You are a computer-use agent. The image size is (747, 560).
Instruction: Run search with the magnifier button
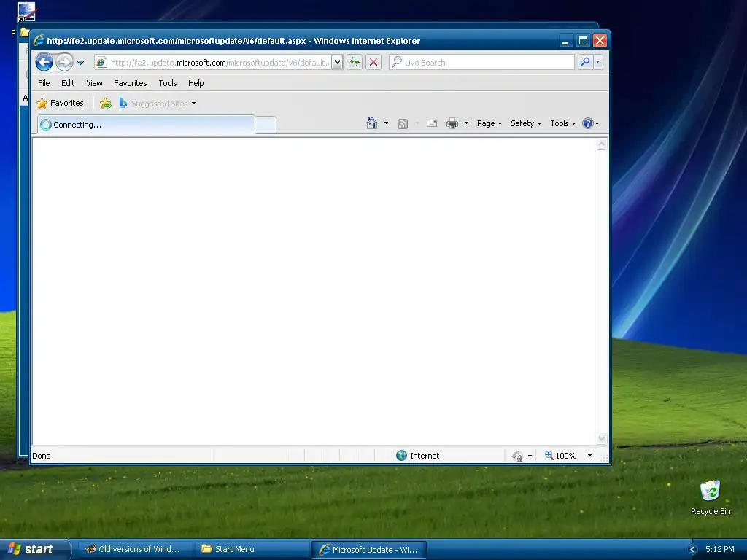[x=585, y=63]
